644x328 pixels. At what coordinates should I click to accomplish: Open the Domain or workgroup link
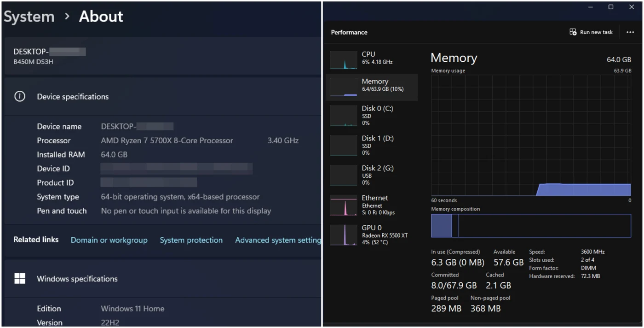[109, 240]
